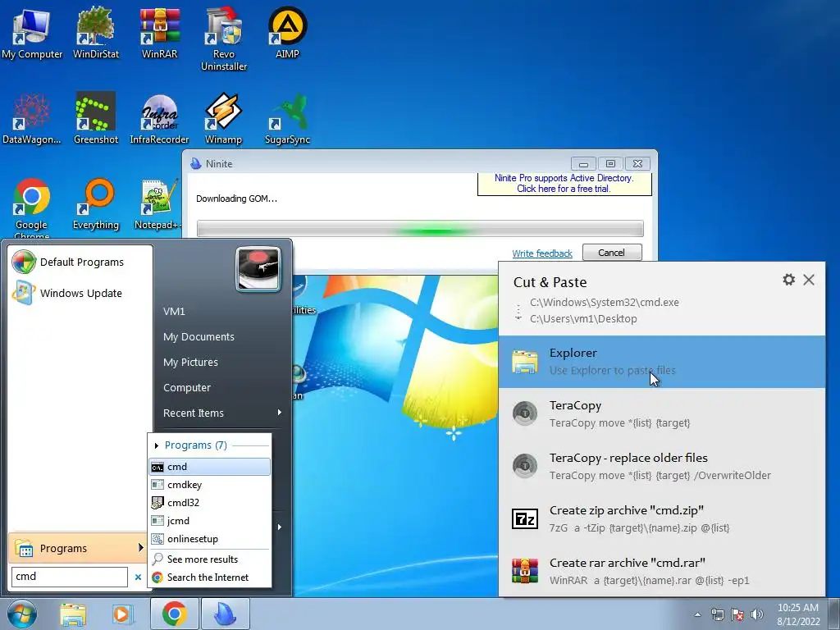This screenshot has height=630, width=840.
Task: Select the WinDirStat desktop shortcut
Action: click(x=96, y=33)
